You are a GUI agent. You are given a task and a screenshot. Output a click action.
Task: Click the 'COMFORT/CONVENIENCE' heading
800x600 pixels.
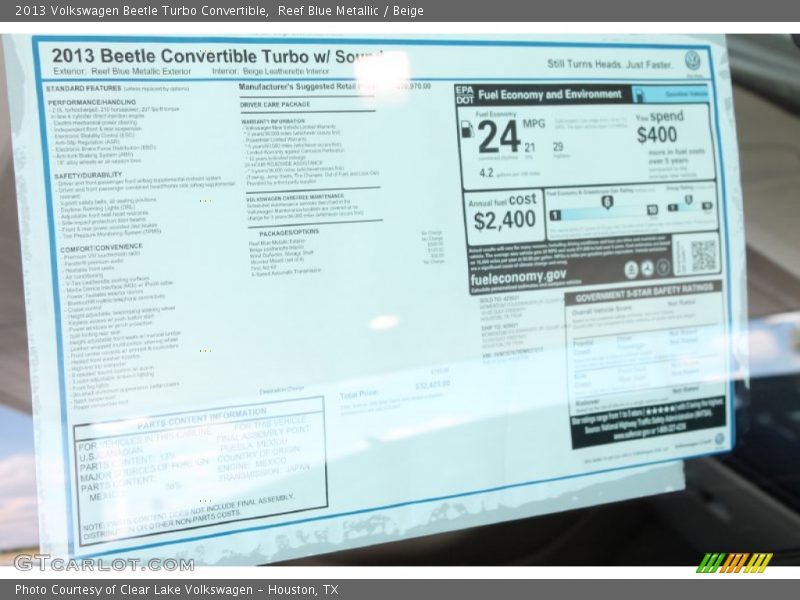click(101, 249)
